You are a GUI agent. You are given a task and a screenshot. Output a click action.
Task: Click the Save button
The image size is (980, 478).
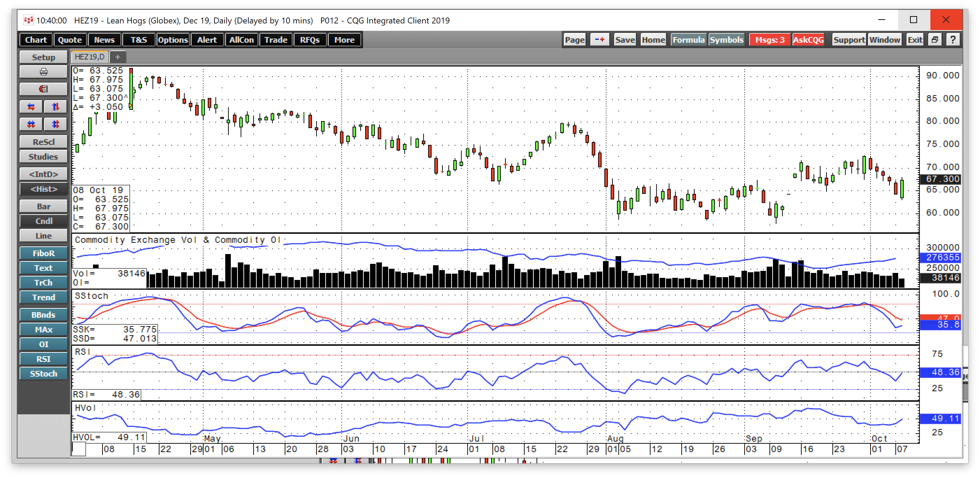point(625,40)
